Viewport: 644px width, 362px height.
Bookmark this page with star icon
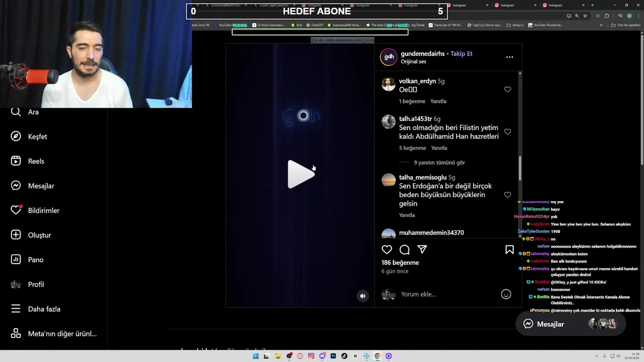click(x=585, y=16)
